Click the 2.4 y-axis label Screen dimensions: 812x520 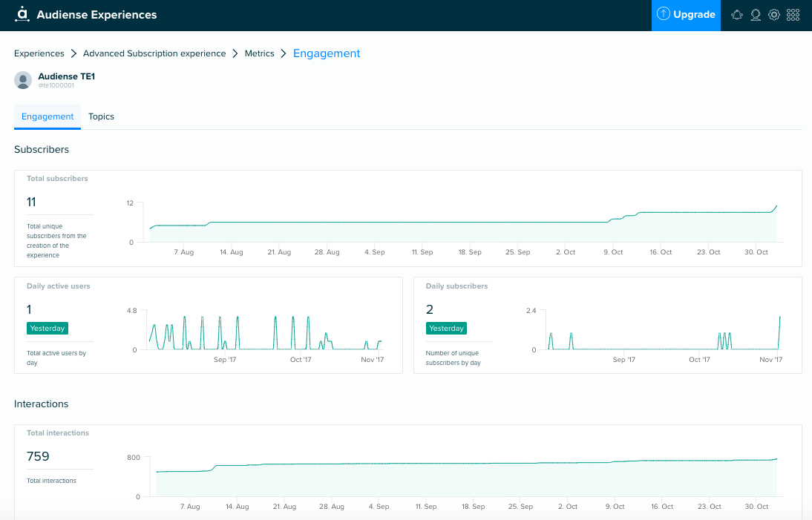(531, 311)
